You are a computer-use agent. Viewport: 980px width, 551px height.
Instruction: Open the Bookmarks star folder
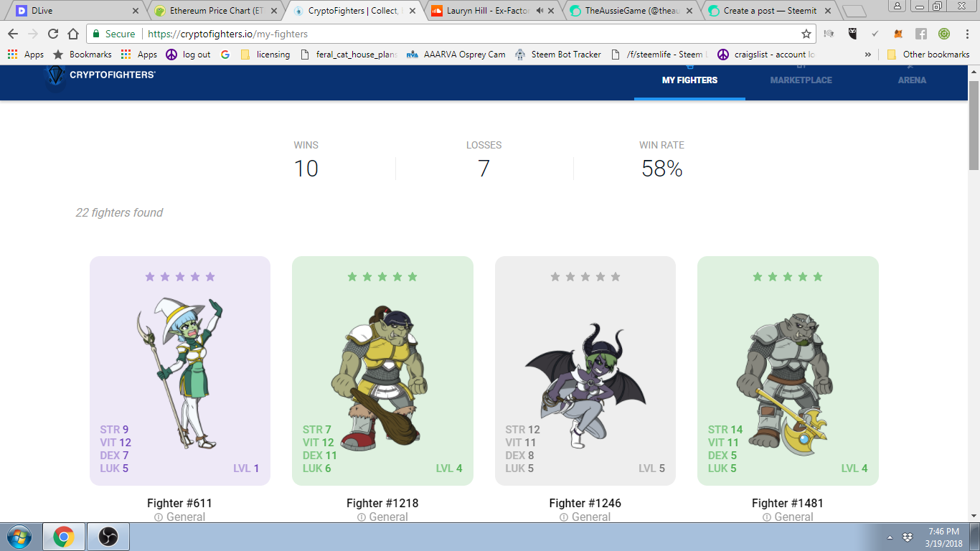tap(83, 55)
